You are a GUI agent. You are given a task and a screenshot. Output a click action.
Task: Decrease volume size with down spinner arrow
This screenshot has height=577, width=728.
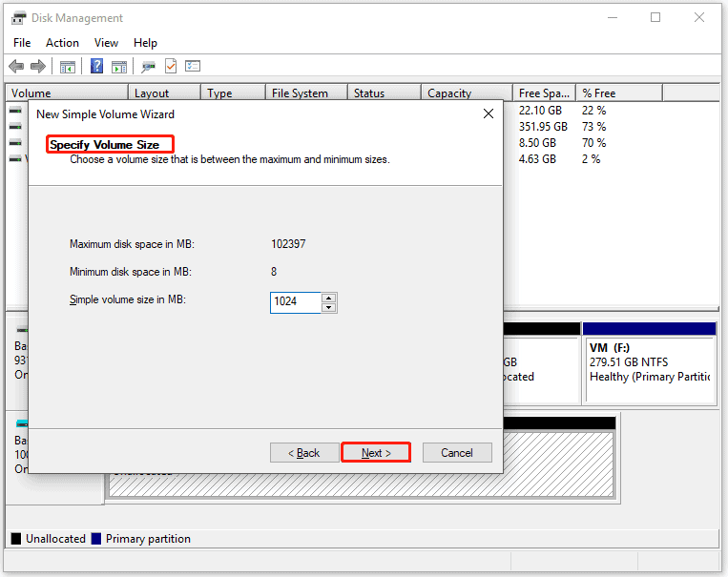(x=329, y=307)
